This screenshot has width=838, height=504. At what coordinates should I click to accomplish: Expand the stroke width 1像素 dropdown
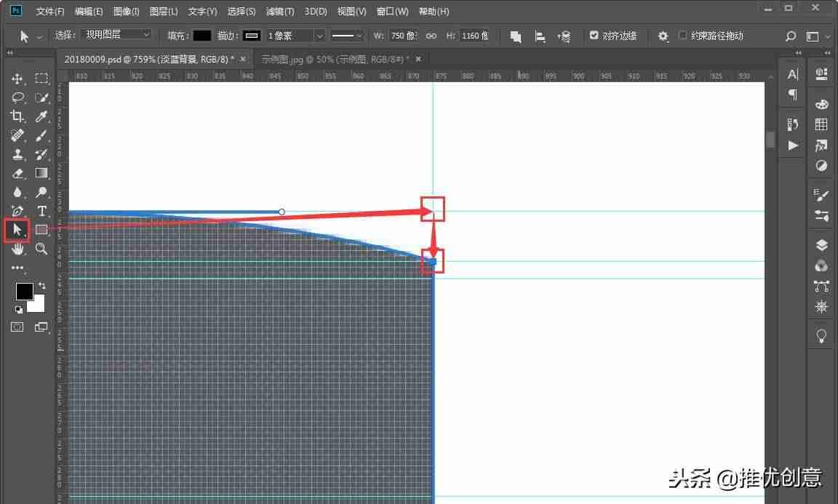click(296, 36)
